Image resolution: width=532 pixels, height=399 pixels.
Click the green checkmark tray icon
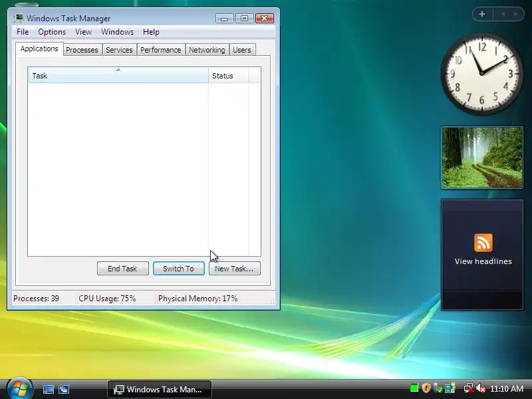438,388
